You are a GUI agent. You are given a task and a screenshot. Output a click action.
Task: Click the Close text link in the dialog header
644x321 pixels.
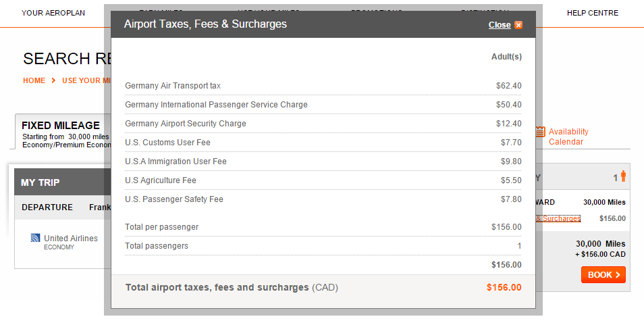tap(500, 25)
